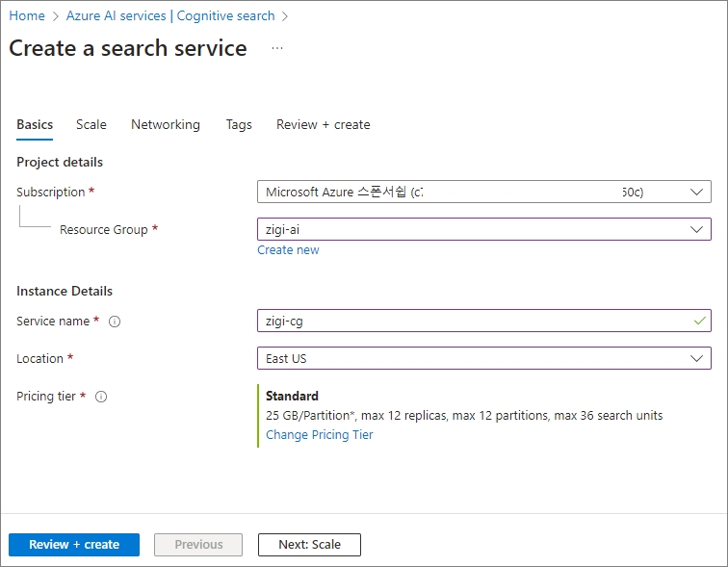Viewport: 728px width, 567px height.
Task: Click the Service name validation checkmark
Action: (699, 321)
